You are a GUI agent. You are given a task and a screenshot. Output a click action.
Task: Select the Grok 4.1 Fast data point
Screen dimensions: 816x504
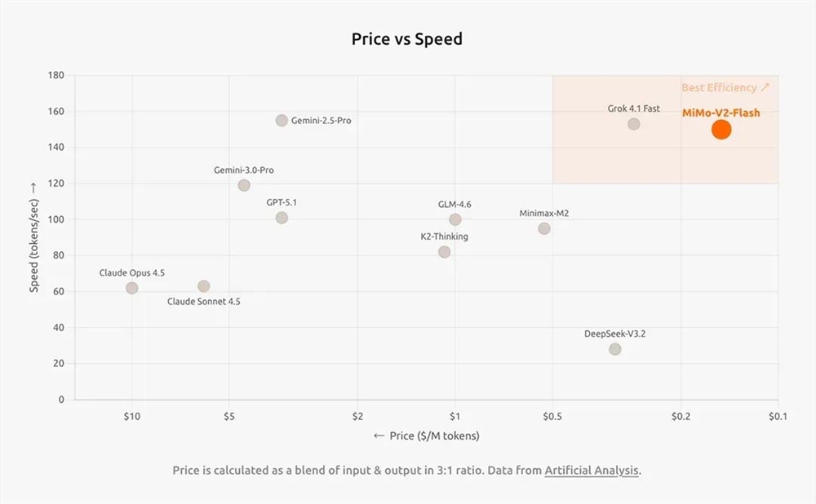coord(633,124)
